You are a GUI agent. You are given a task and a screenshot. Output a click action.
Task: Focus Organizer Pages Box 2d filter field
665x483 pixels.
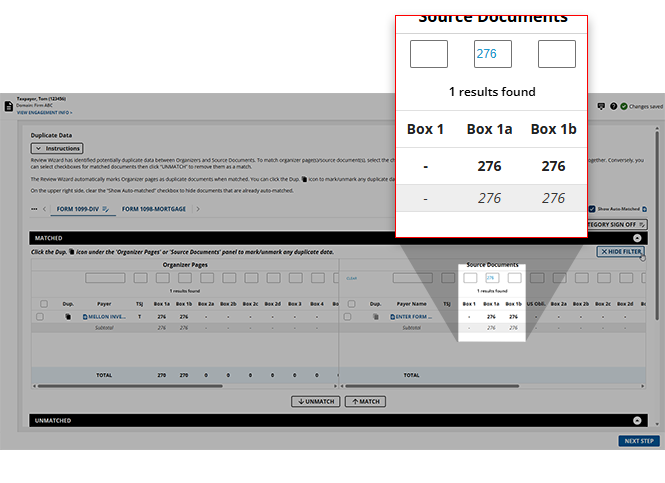pyautogui.click(x=273, y=278)
